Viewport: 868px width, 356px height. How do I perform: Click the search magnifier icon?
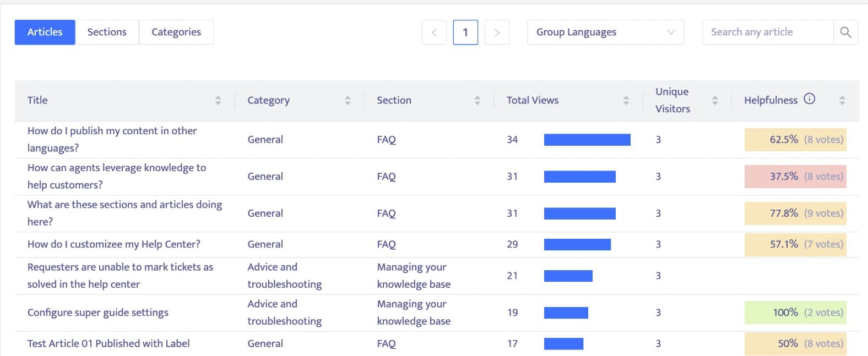(845, 32)
